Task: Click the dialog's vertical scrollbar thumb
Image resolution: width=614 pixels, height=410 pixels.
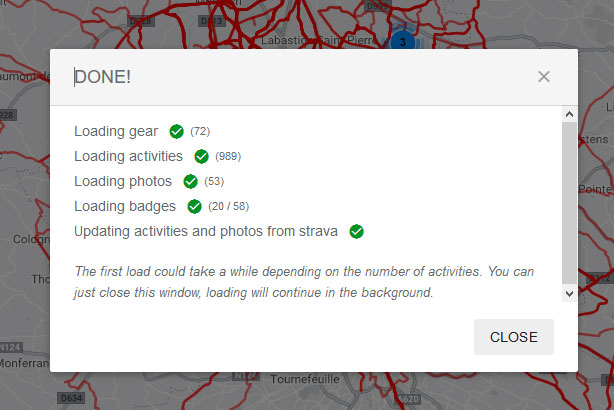Action: (569, 202)
